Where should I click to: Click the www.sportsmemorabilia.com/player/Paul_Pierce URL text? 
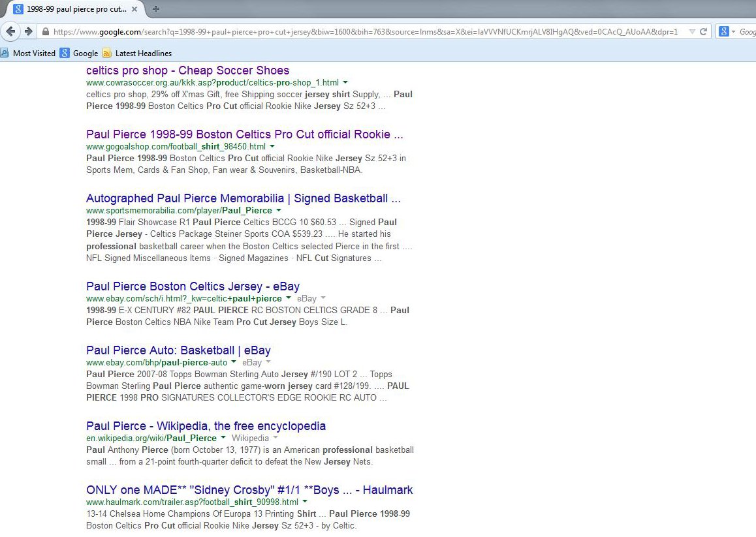pos(179,211)
